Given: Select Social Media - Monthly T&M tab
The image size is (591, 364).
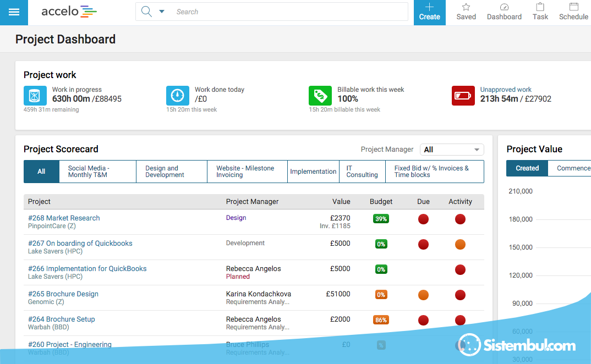Looking at the screenshot, I should coord(97,172).
